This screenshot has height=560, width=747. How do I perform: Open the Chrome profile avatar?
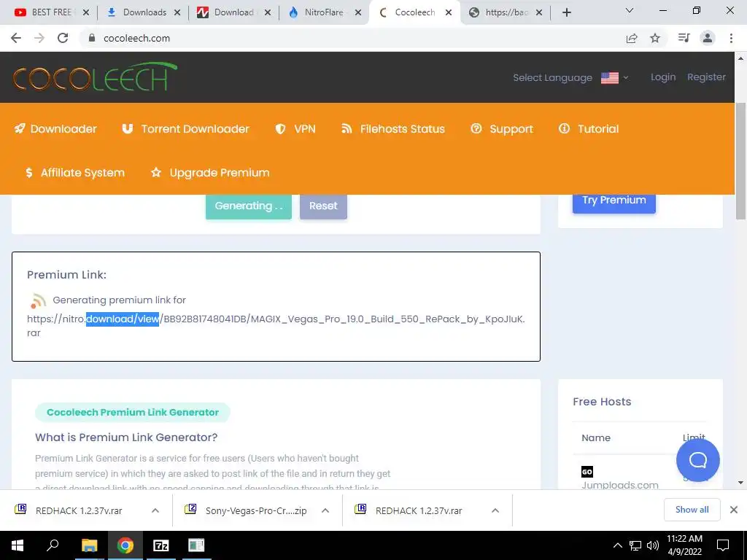708,38
